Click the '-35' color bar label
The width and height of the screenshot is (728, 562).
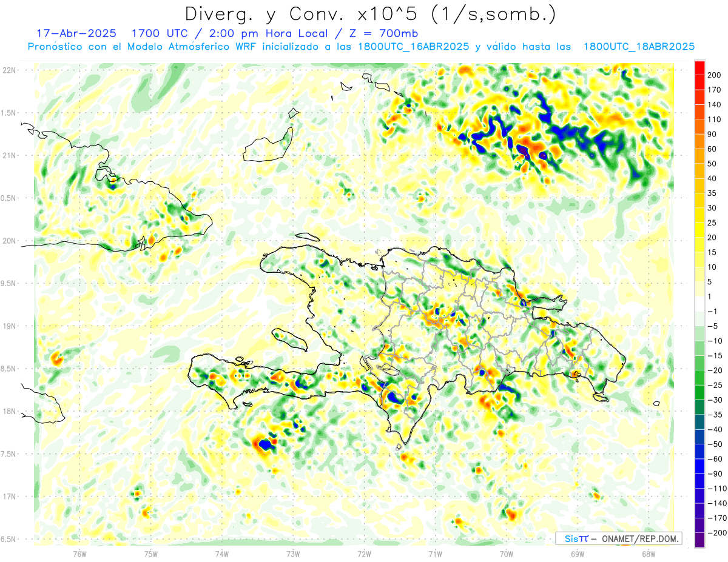coord(714,415)
